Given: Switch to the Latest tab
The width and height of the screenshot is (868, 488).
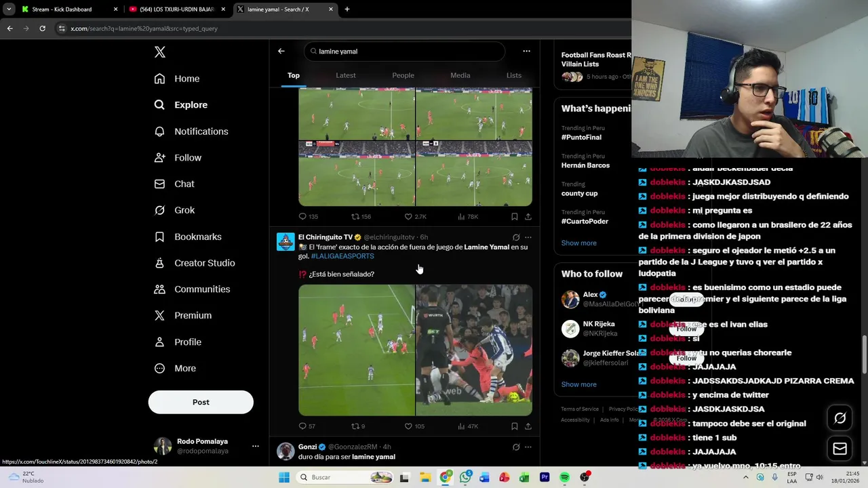Looking at the screenshot, I should tap(346, 75).
